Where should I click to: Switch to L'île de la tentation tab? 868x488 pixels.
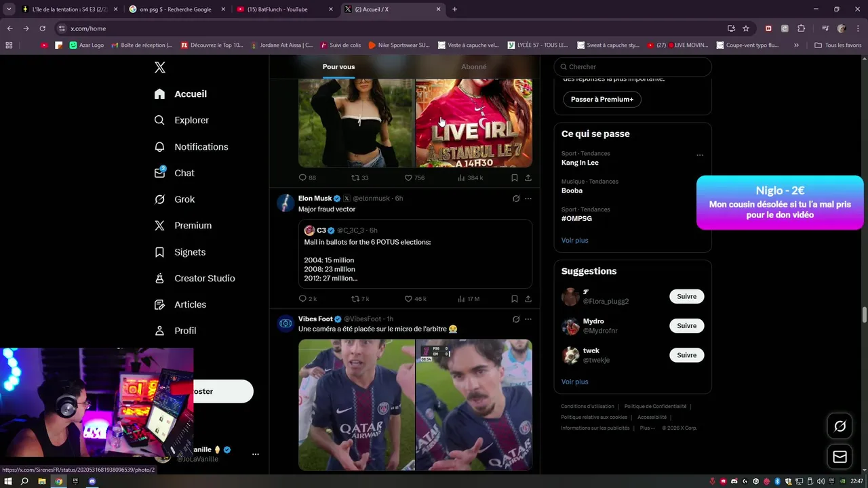coord(69,9)
